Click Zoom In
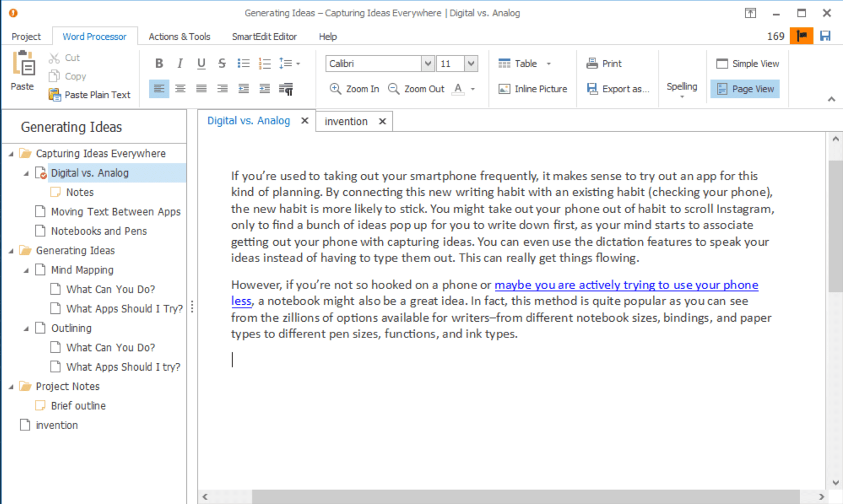 point(355,89)
